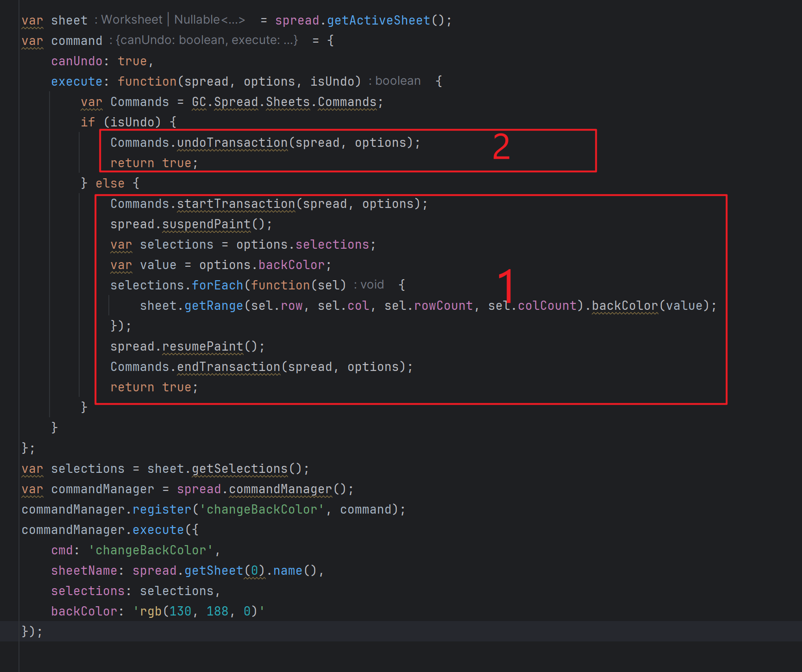Place cursor on the canUndo property
This screenshot has height=672, width=802.
pos(76,61)
